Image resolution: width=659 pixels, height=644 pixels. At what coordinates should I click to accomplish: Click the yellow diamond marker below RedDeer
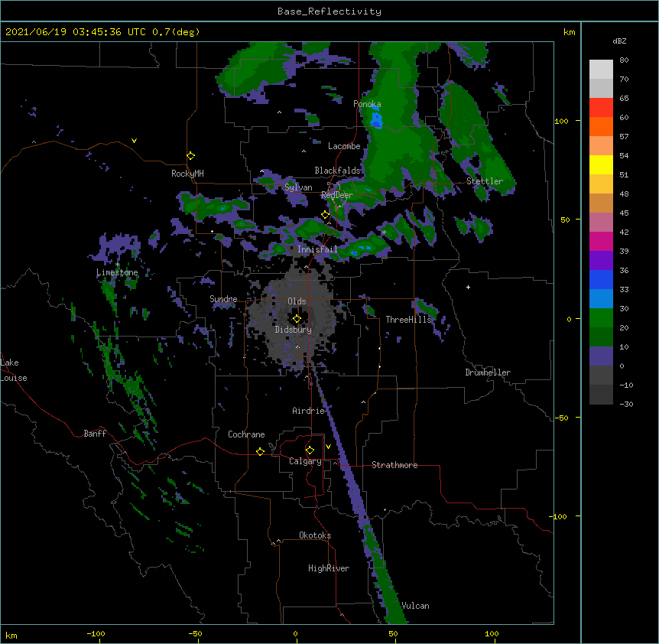[x=325, y=215]
